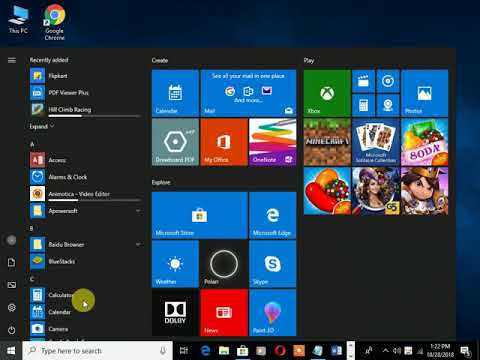Image resolution: width=480 pixels, height=360 pixels.
Task: Expand the Recently added list
Action: click(x=42, y=126)
